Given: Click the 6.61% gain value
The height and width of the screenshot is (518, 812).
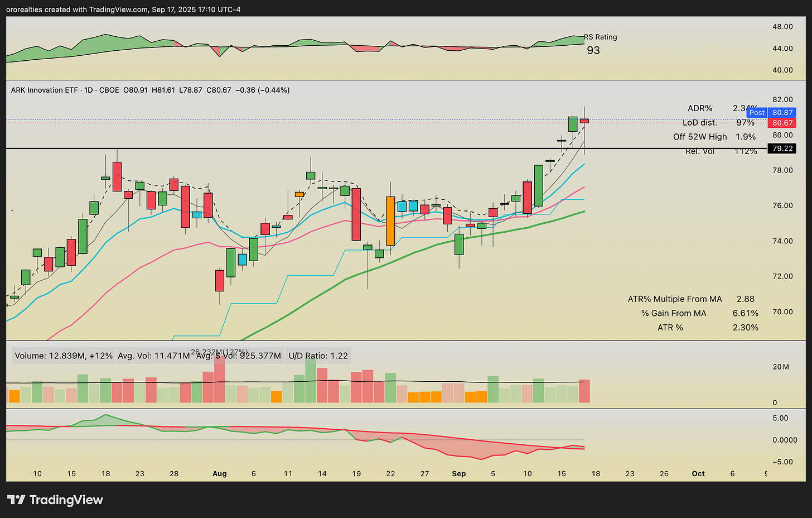Looking at the screenshot, I should point(746,313).
